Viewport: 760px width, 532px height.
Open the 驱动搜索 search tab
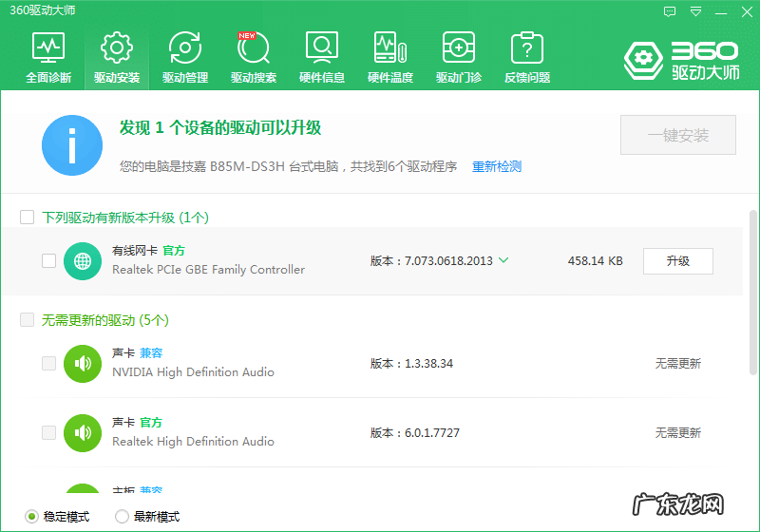[x=254, y=57]
